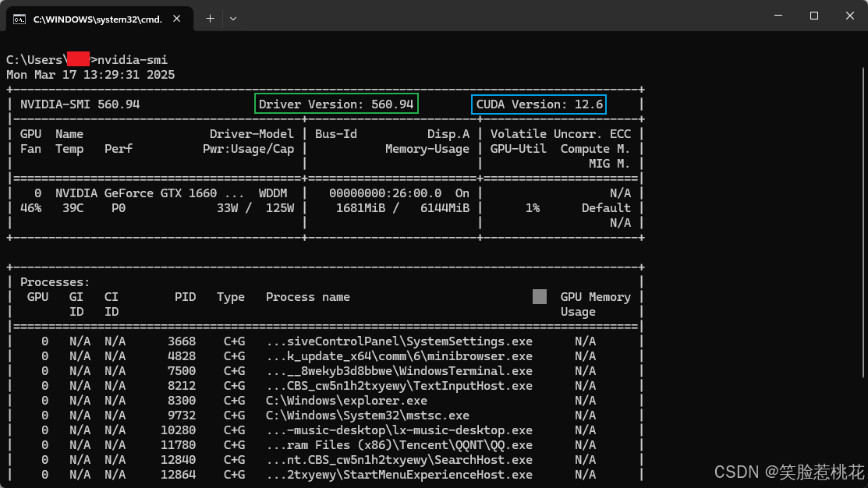Click the 'PID' column header
Image resolution: width=868 pixels, height=488 pixels.
(186, 297)
